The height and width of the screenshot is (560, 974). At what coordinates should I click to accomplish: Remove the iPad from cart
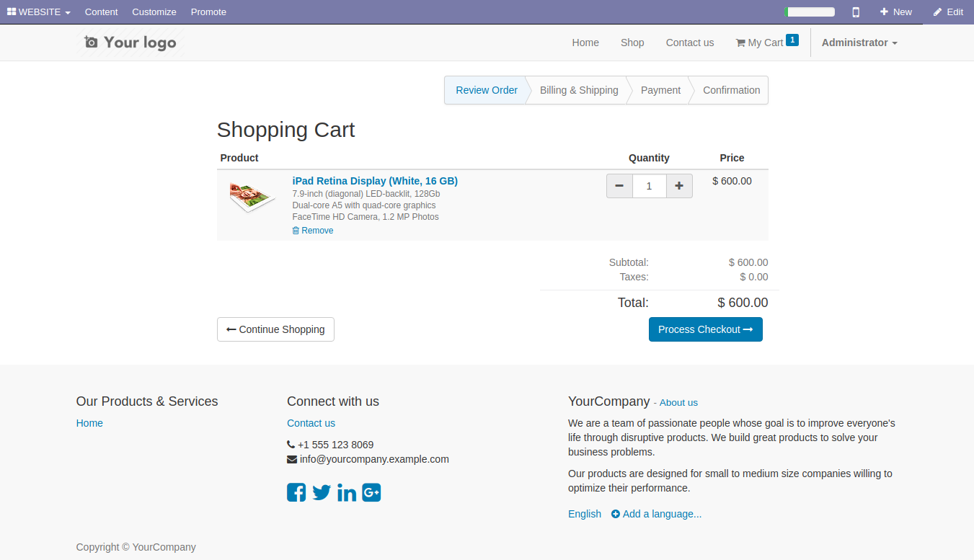coord(313,231)
